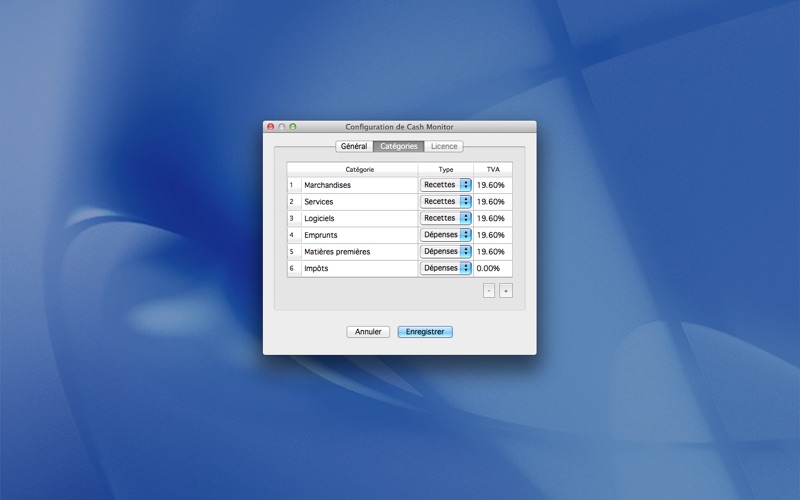Open Type dropdown for Services row
The height and width of the screenshot is (500, 800).
[446, 201]
